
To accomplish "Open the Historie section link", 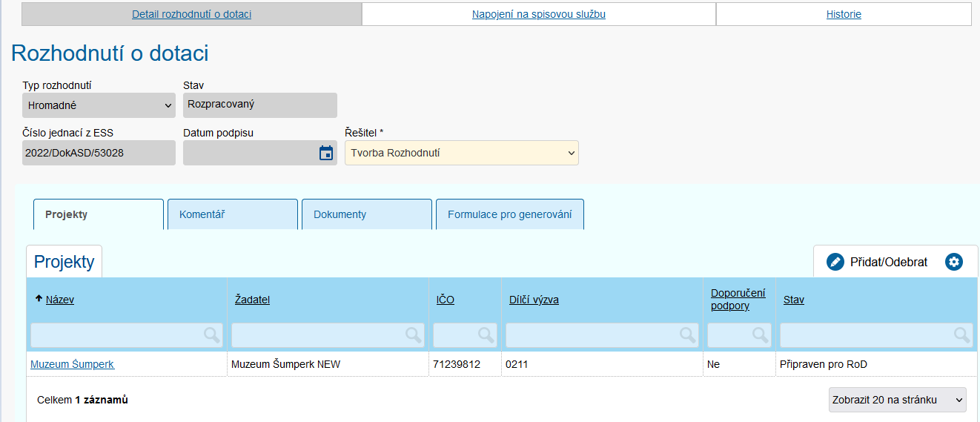I will [x=844, y=14].
